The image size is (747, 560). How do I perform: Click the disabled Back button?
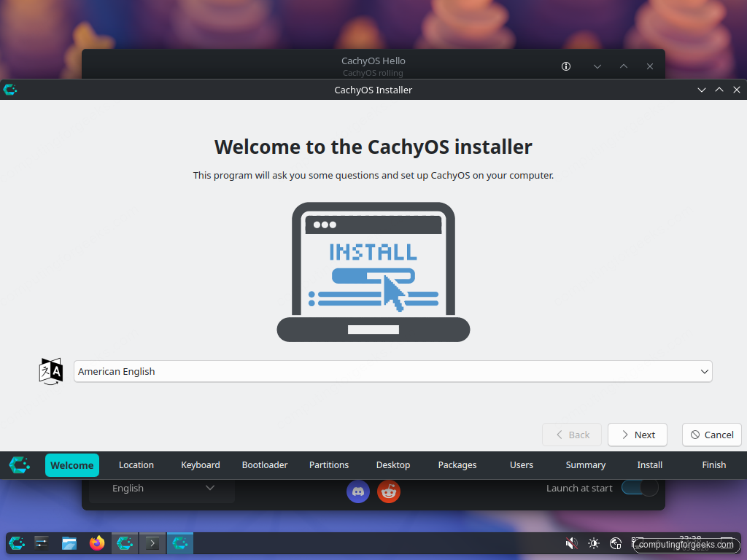tap(572, 435)
